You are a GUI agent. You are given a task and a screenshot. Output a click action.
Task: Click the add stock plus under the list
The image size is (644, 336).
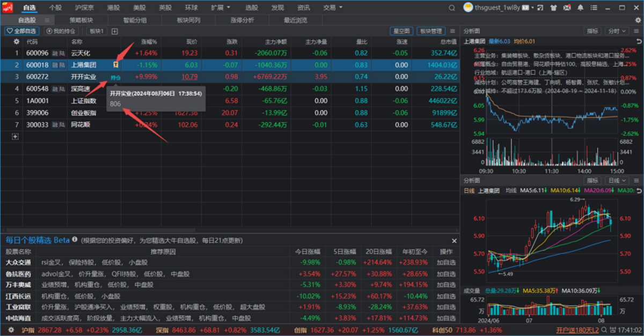pos(15,137)
